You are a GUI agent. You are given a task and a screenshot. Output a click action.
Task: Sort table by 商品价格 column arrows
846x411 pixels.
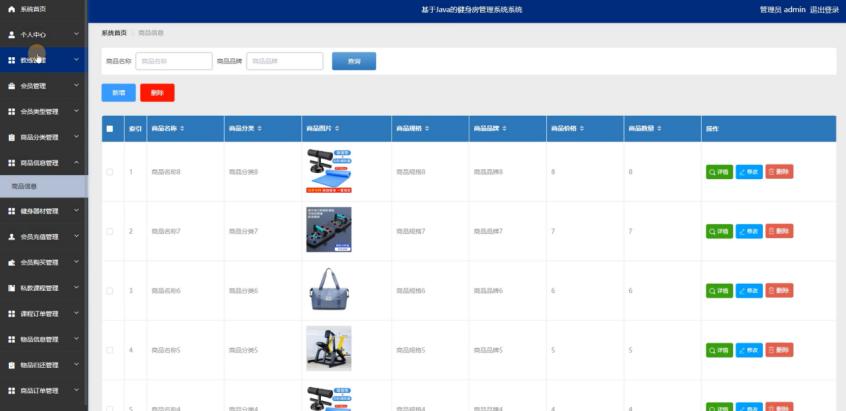coord(582,129)
